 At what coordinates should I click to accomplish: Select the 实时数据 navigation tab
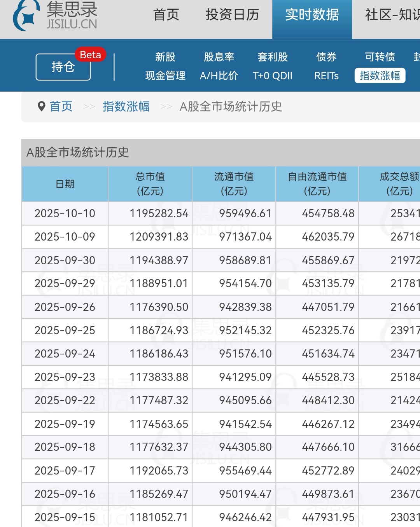(312, 15)
